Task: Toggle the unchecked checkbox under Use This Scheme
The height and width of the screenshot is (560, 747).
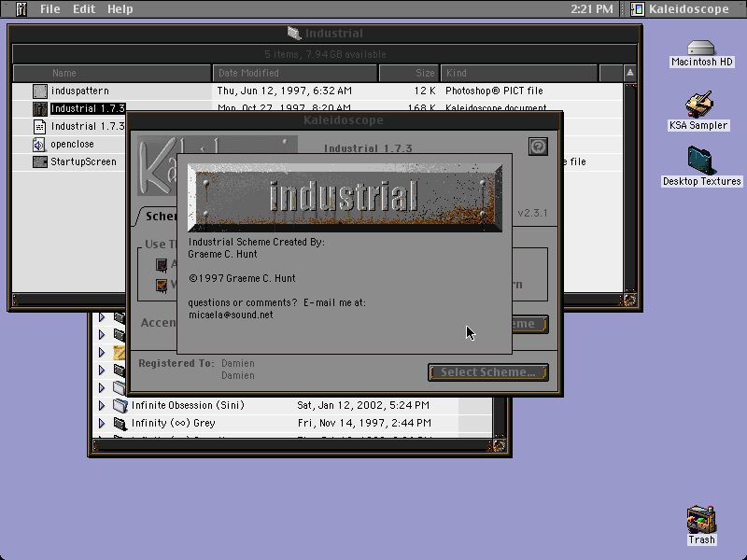Action: tap(162, 264)
